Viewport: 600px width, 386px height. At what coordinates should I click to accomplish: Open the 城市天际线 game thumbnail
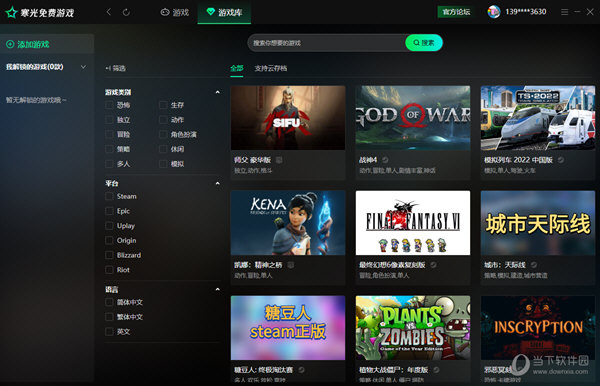[x=538, y=223]
